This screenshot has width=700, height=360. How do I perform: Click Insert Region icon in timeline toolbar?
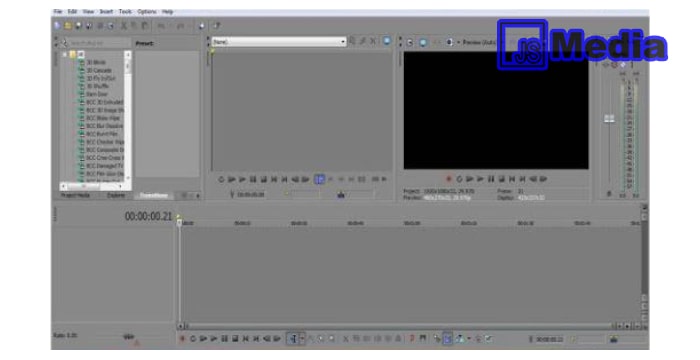[x=422, y=339]
